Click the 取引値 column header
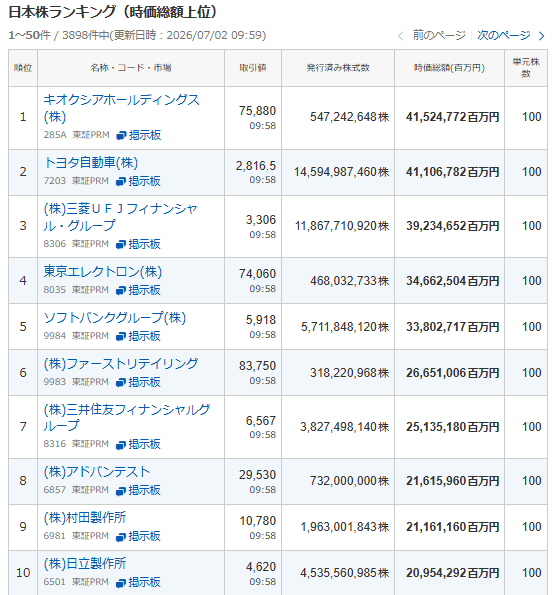The image size is (555, 595). (x=253, y=68)
